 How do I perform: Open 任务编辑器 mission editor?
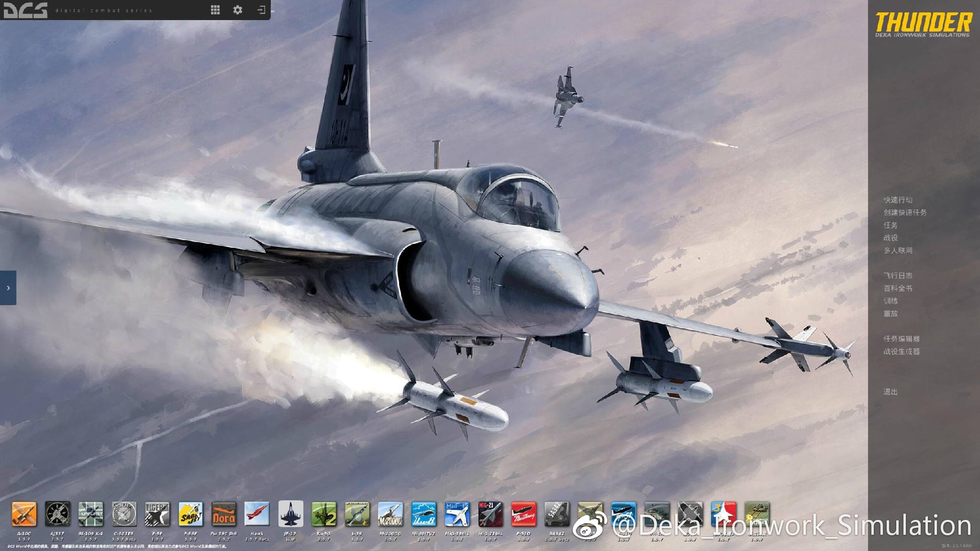902,339
